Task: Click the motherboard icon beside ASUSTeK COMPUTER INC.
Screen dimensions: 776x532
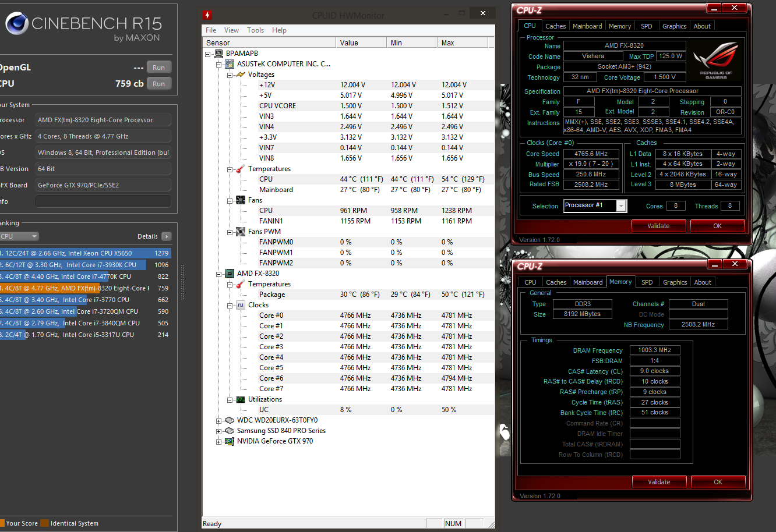Action: (x=230, y=64)
